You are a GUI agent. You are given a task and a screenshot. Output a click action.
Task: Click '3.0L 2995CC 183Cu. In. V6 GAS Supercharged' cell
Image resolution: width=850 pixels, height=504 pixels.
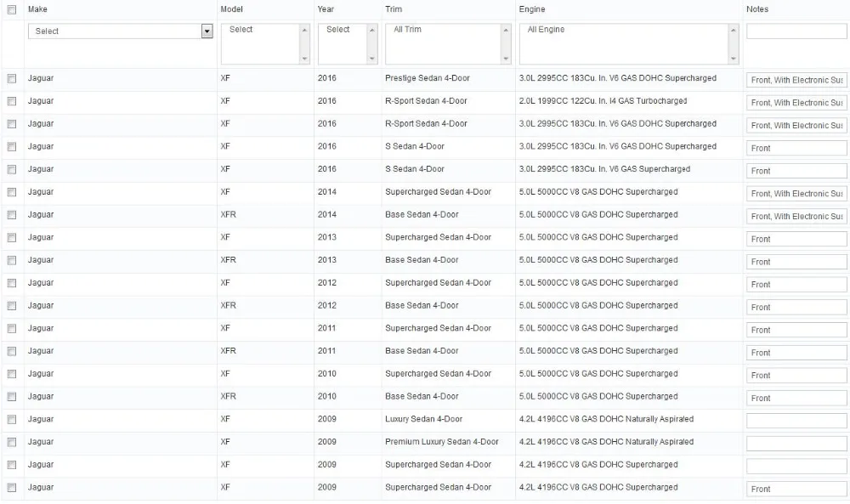tap(604, 169)
